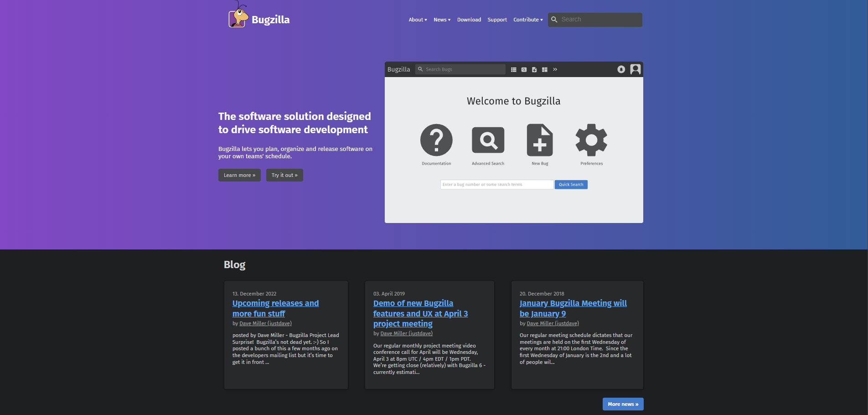Click the search icon in demo toolbar
This screenshot has width=868, height=415.
click(524, 70)
